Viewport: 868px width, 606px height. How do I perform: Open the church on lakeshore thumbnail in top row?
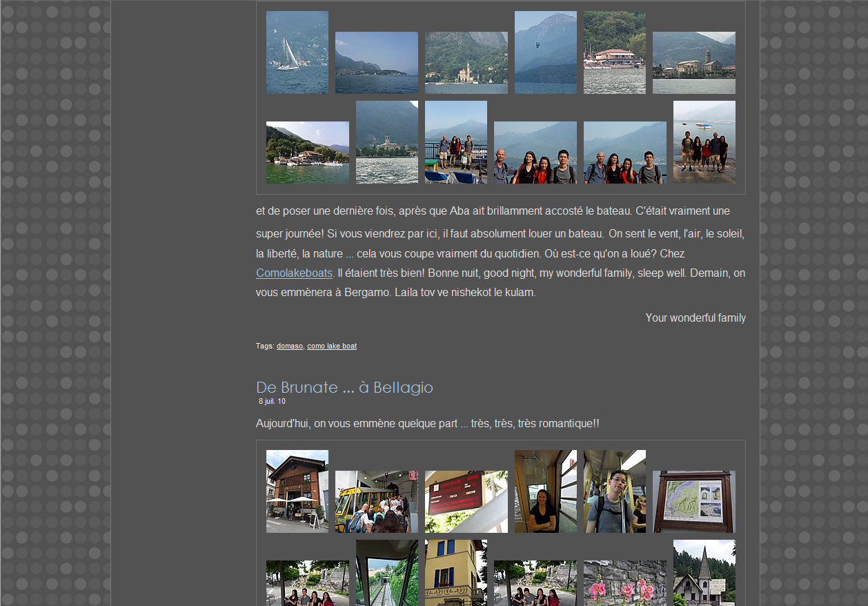point(466,63)
